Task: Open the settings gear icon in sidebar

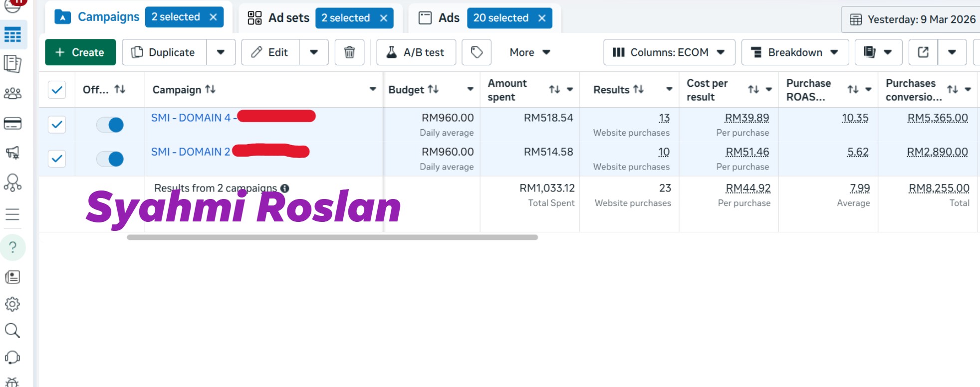Action: click(12, 304)
